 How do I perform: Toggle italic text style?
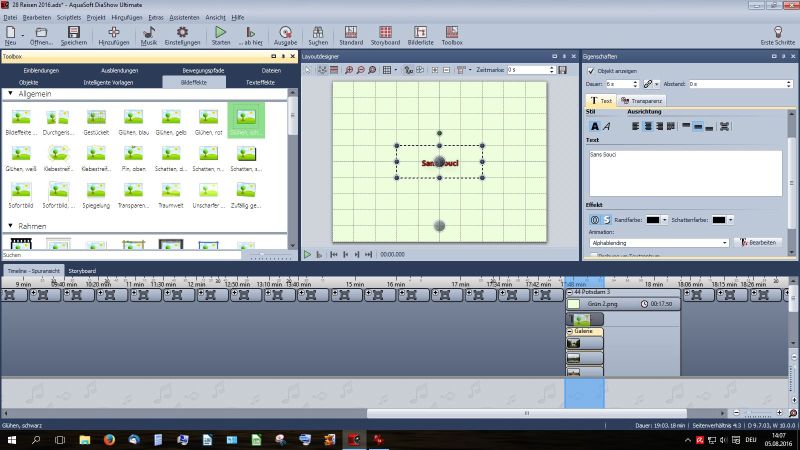pos(607,126)
